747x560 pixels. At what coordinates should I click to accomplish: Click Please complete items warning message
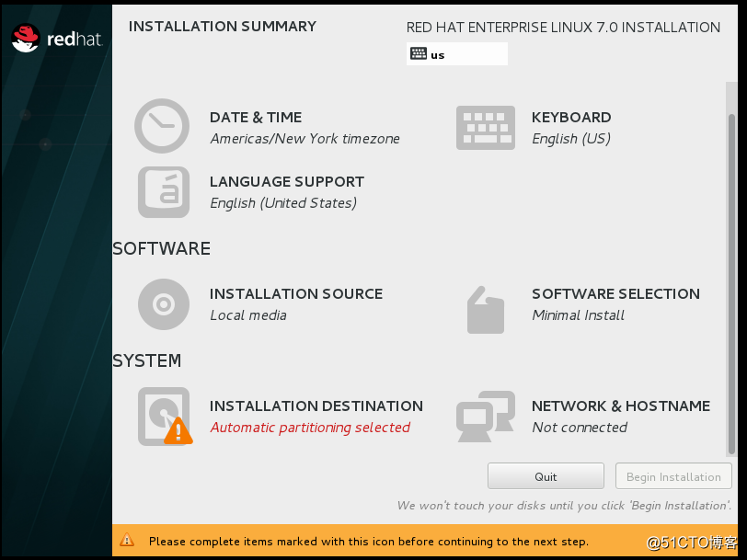[x=369, y=542]
